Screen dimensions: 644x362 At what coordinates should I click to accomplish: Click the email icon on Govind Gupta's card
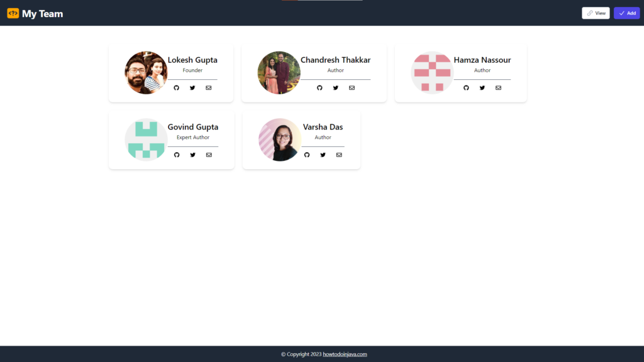208,155
